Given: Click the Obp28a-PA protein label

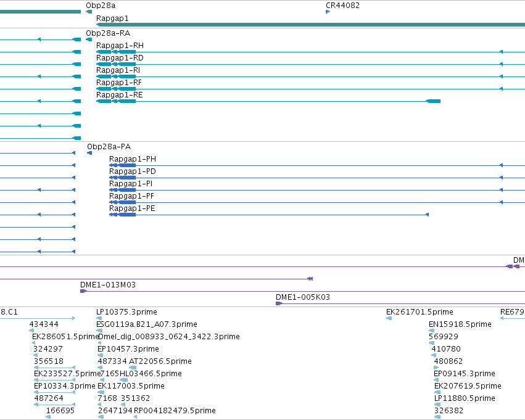Looking at the screenshot, I should tap(109, 147).
